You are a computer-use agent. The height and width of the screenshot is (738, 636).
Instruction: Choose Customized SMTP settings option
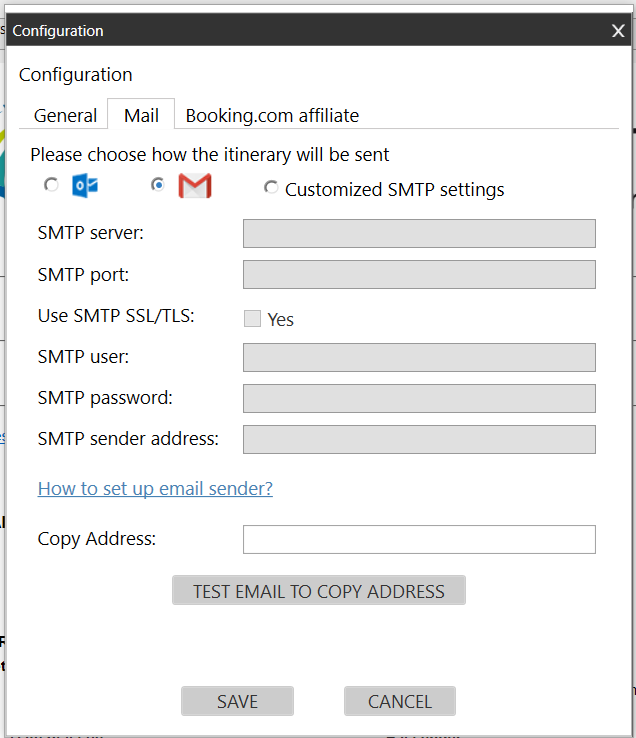tap(271, 188)
